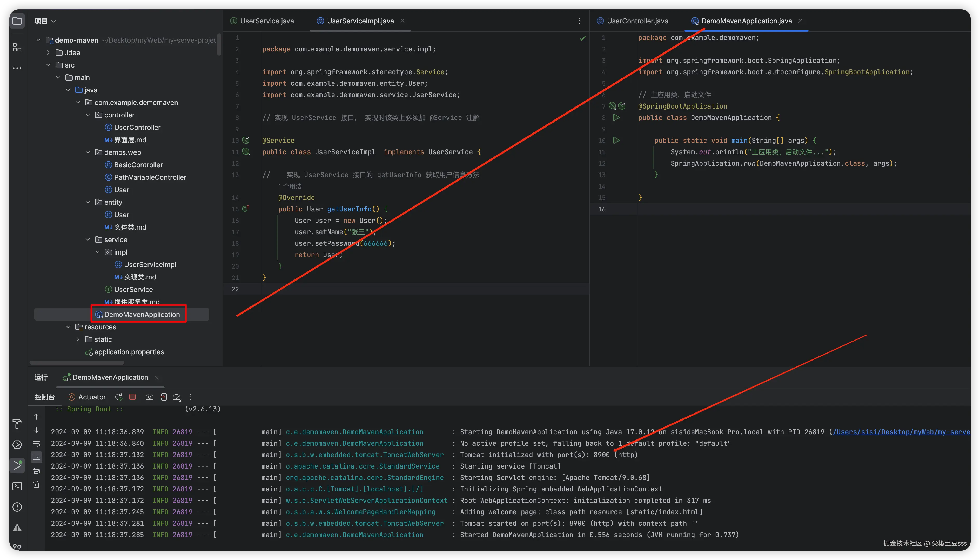Toggle the Project tool window folder icon
This screenshot has width=980, height=560.
[17, 21]
